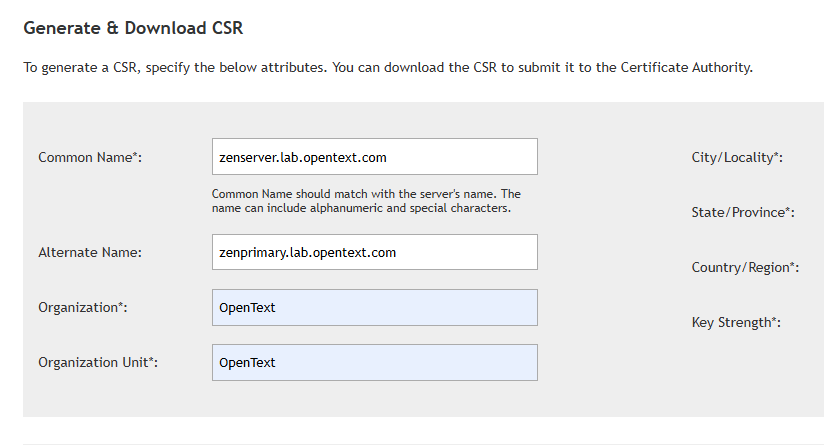Click the asterisk next to Country/Region
Image resolution: width=824 pixels, height=445 pixels.
tap(793, 266)
